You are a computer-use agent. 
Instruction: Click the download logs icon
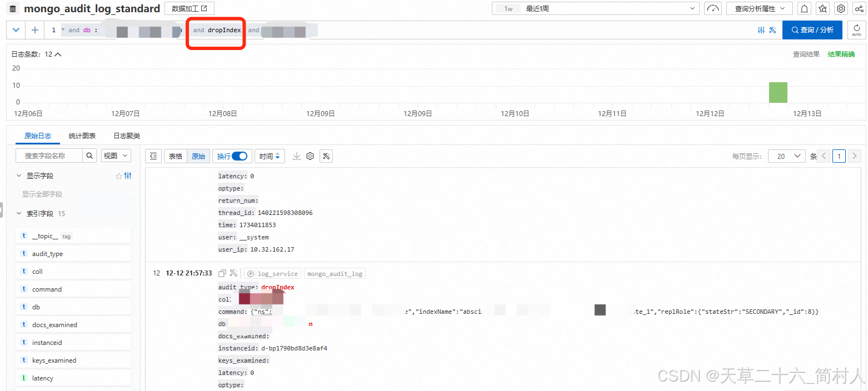tap(297, 156)
